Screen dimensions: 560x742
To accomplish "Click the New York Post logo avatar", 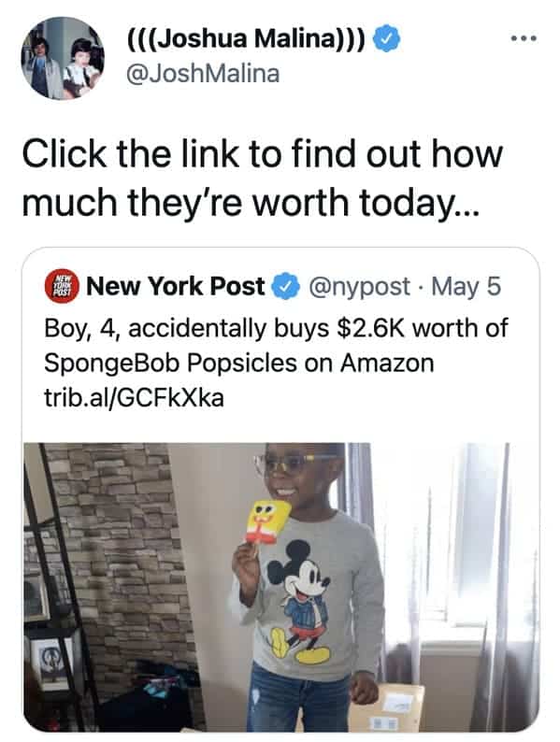I will 62,286.
